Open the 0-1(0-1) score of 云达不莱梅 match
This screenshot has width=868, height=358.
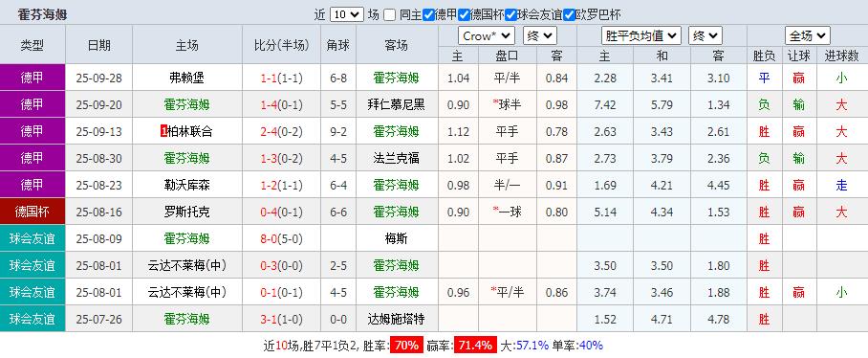coord(281,293)
